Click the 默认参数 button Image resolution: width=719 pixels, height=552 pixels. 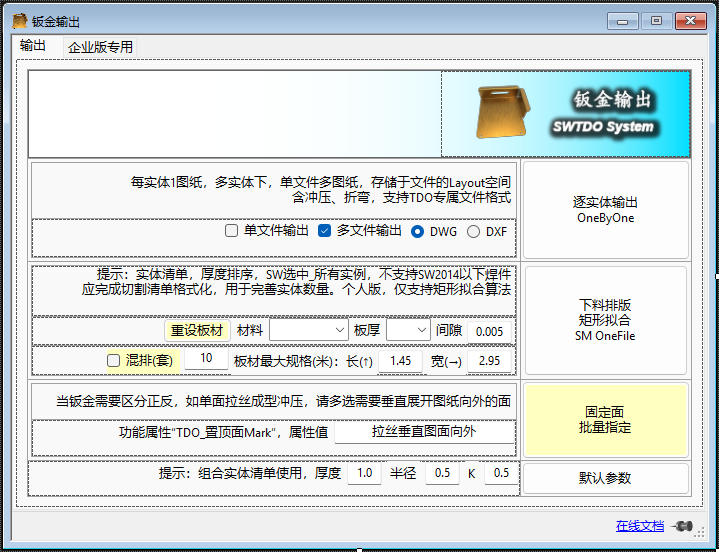tap(605, 478)
